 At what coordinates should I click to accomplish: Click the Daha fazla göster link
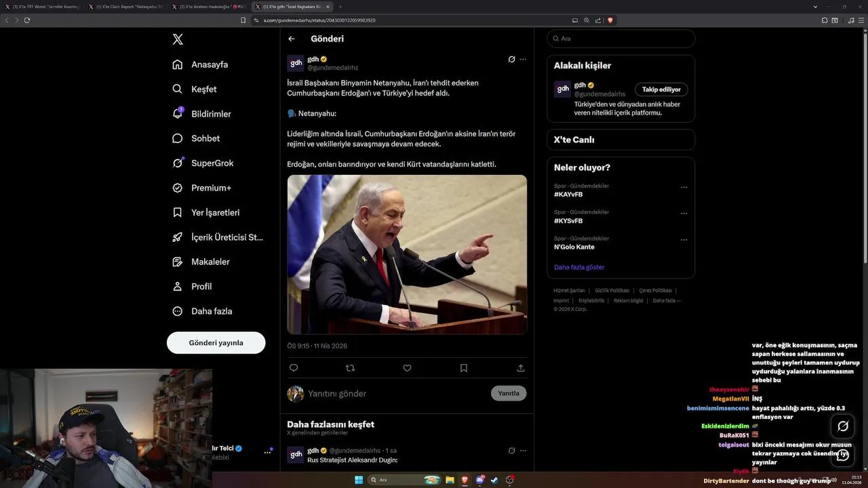coord(579,267)
